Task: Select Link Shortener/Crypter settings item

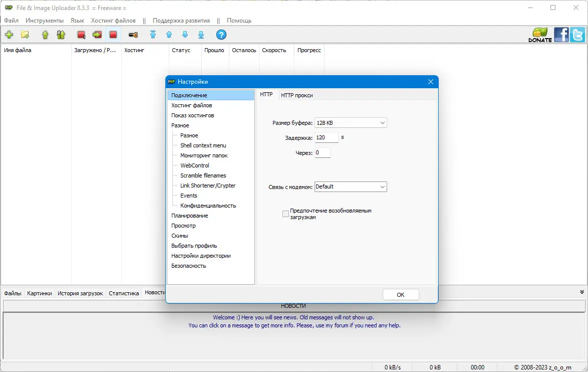Action: pos(208,186)
